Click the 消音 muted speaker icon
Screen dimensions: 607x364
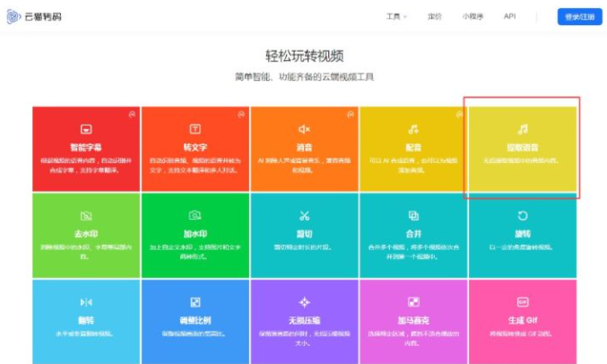coord(304,129)
